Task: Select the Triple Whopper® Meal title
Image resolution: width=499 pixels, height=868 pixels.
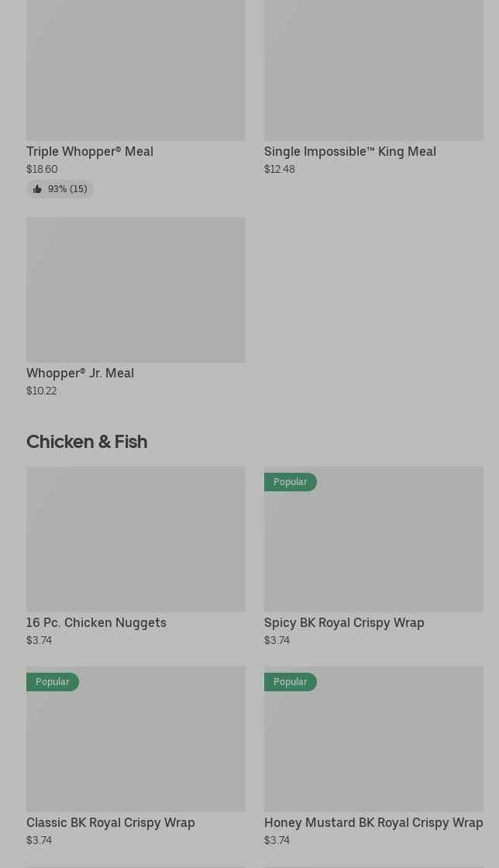Action: 90,151
